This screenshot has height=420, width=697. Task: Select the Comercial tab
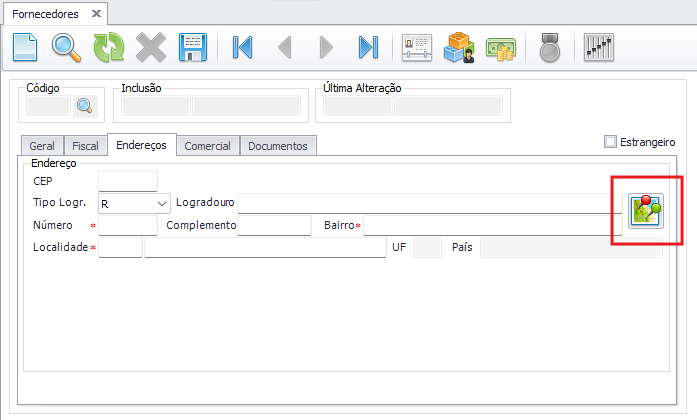207,146
